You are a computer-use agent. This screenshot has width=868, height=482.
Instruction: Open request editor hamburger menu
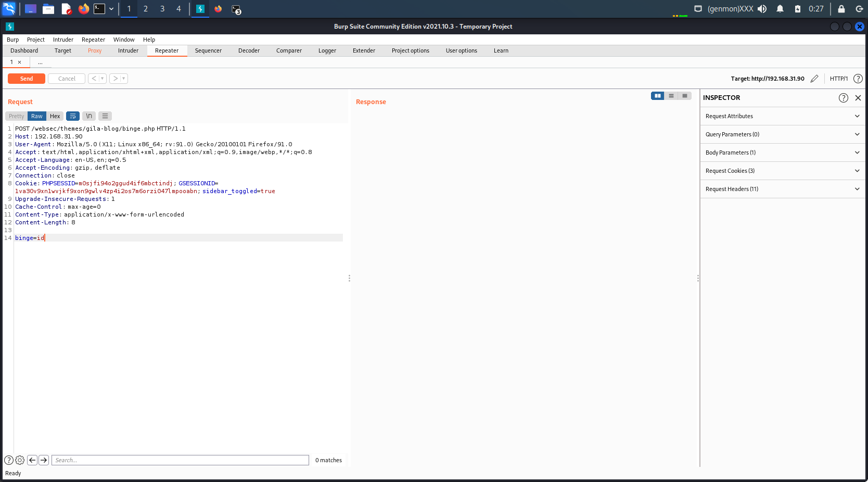click(x=105, y=116)
